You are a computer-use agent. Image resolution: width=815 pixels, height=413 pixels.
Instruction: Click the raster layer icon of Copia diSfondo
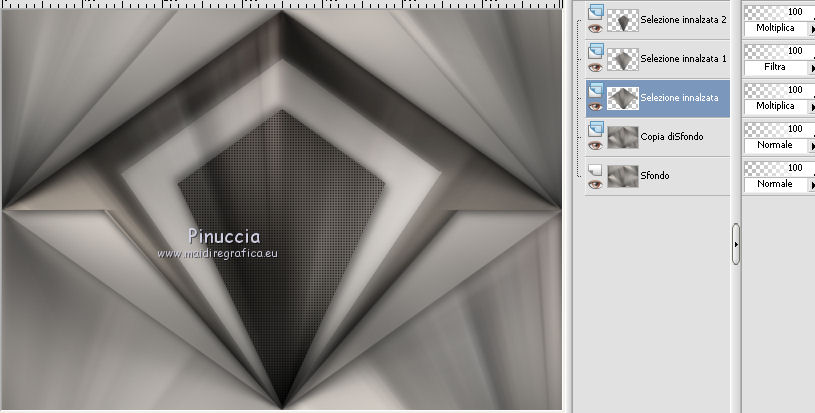point(596,129)
